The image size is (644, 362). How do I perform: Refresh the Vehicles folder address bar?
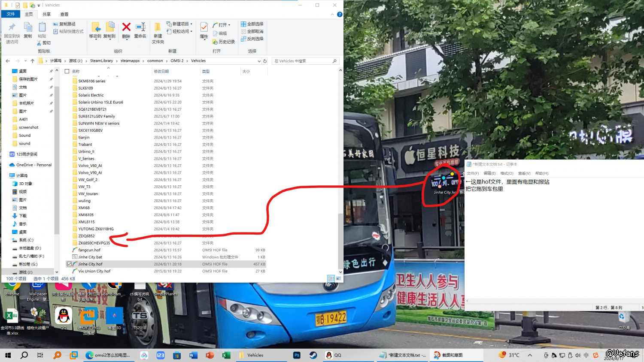265,61
